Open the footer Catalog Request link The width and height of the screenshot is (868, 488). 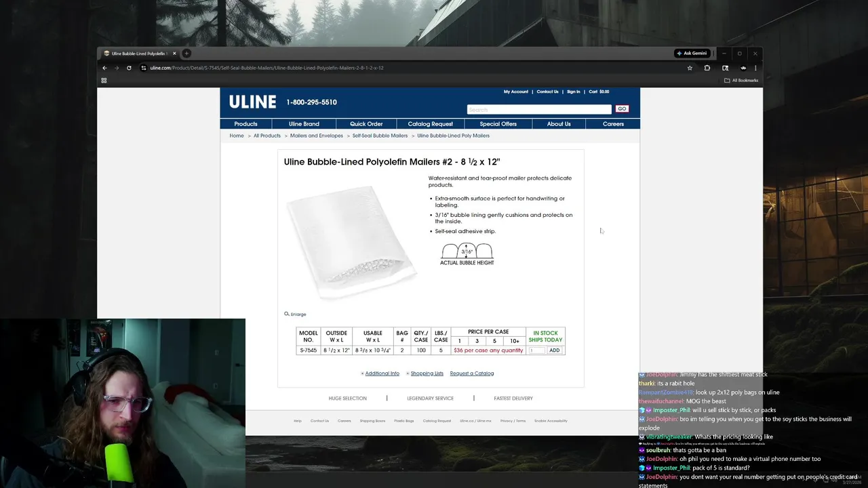pyautogui.click(x=437, y=421)
